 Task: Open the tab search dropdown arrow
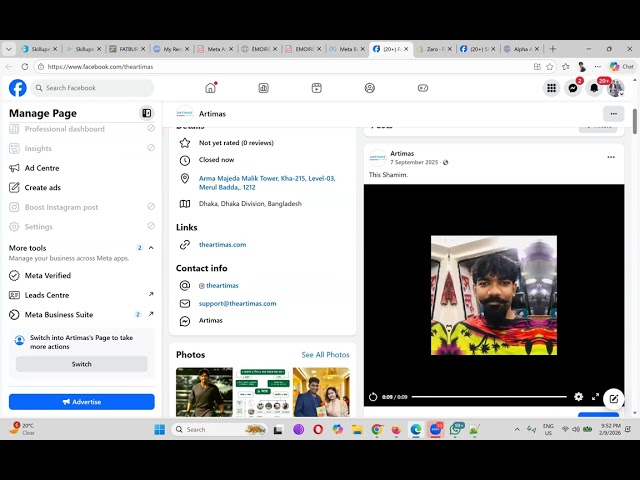tap(9, 49)
